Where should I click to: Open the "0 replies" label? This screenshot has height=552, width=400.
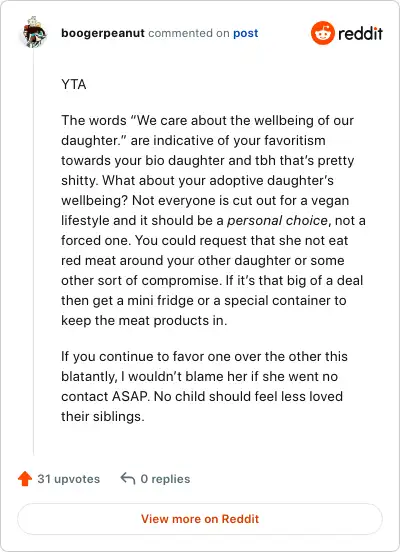[x=165, y=479]
